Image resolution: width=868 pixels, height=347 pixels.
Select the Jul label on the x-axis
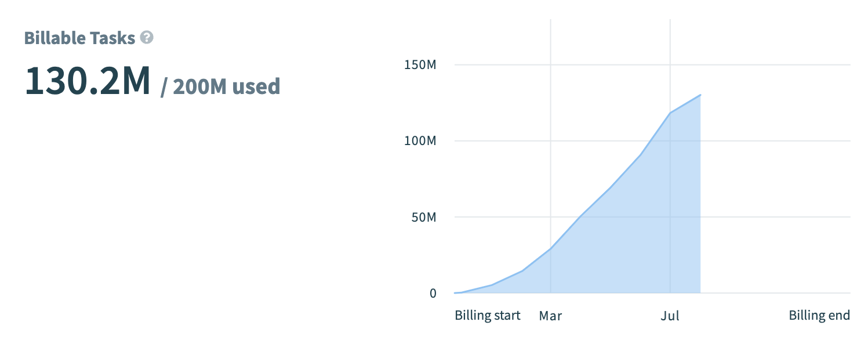(x=671, y=316)
